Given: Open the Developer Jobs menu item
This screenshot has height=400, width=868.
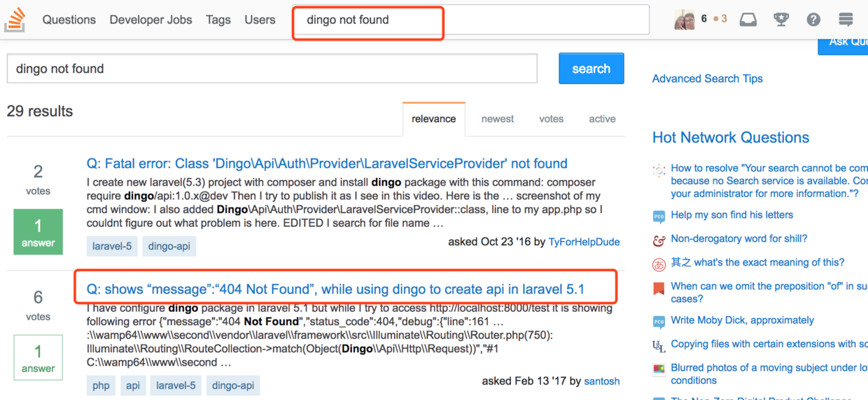Looking at the screenshot, I should [150, 20].
